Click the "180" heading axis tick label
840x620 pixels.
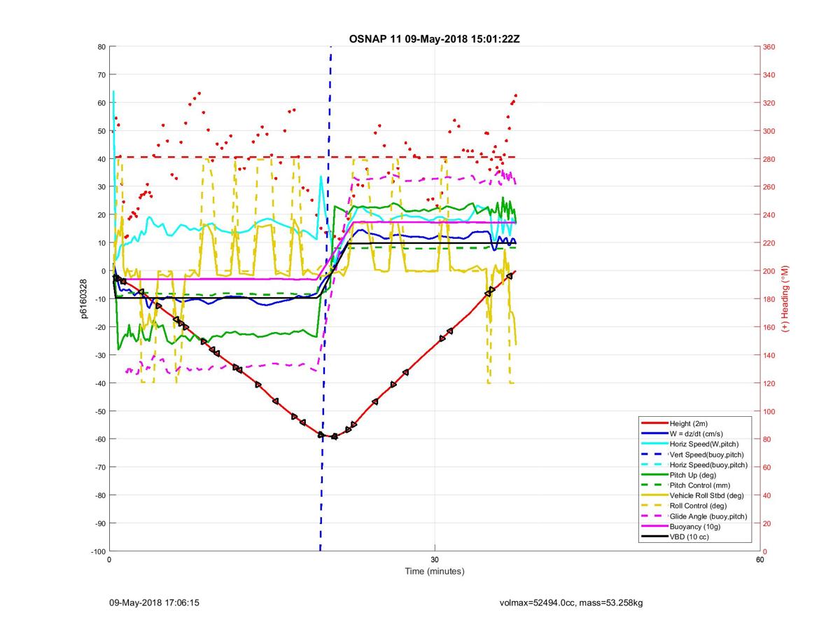tap(769, 299)
